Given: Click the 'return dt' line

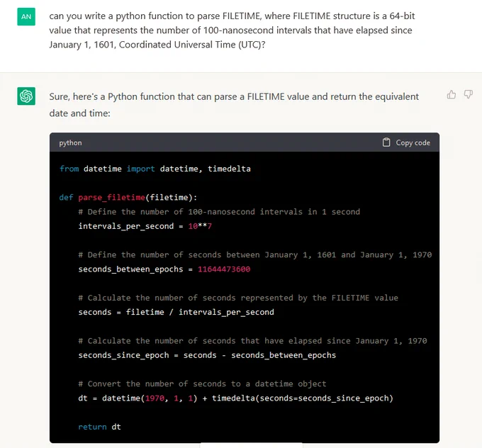Looking at the screenshot, I should [x=100, y=427].
